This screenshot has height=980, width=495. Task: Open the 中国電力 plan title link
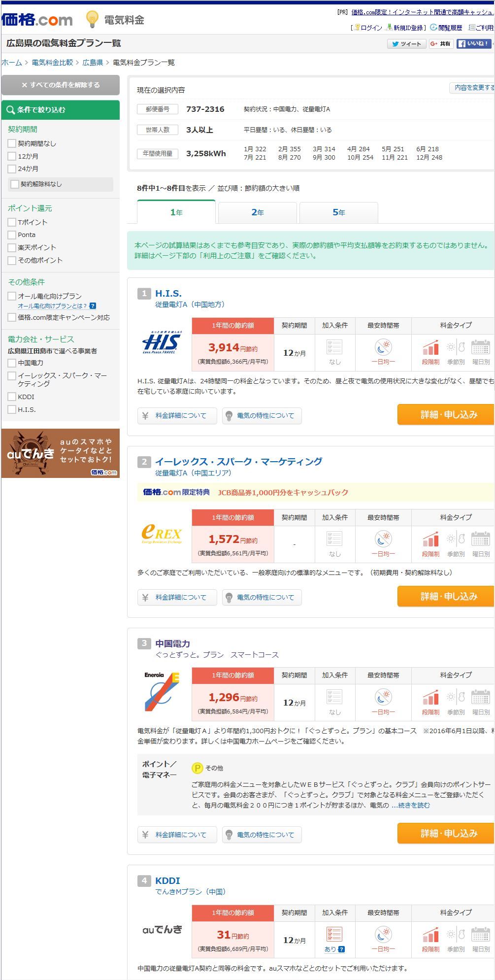[x=173, y=643]
